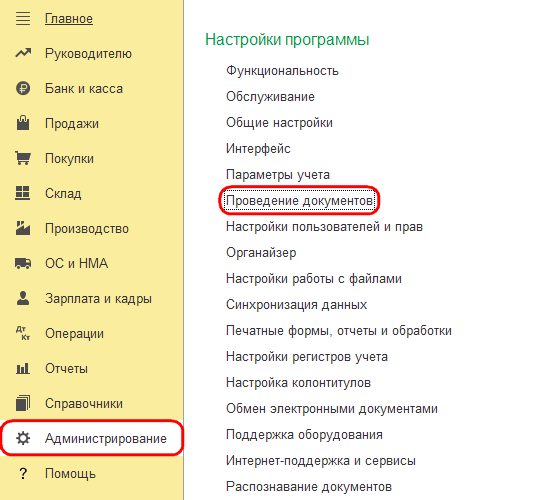Viewport: 539px width, 500px height.
Task: Click the trend arrow icon for Руководителю
Action: coord(23,53)
